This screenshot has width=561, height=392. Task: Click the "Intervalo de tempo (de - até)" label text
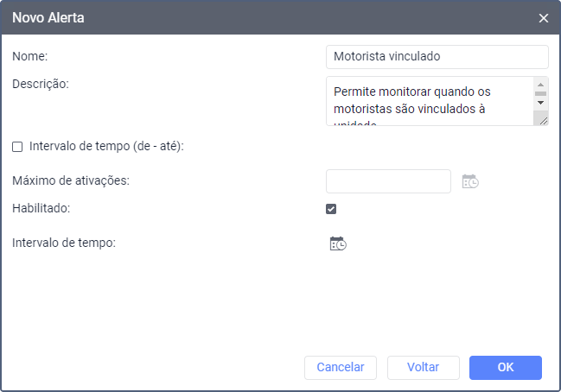[107, 147]
